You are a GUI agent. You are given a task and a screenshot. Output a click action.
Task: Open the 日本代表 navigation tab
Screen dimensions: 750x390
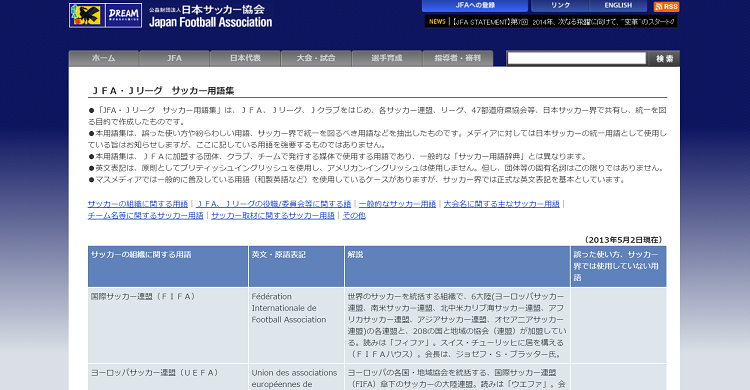245,58
